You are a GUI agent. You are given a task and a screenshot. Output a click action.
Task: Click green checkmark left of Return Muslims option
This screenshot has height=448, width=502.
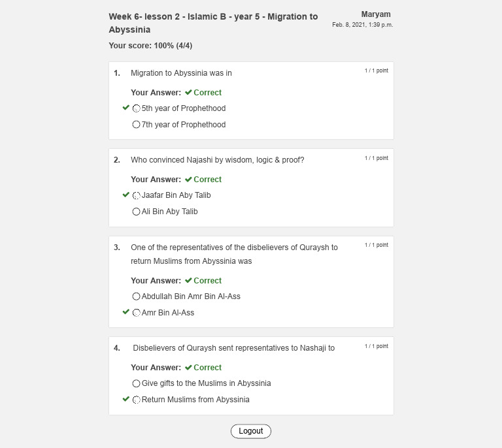point(126,399)
